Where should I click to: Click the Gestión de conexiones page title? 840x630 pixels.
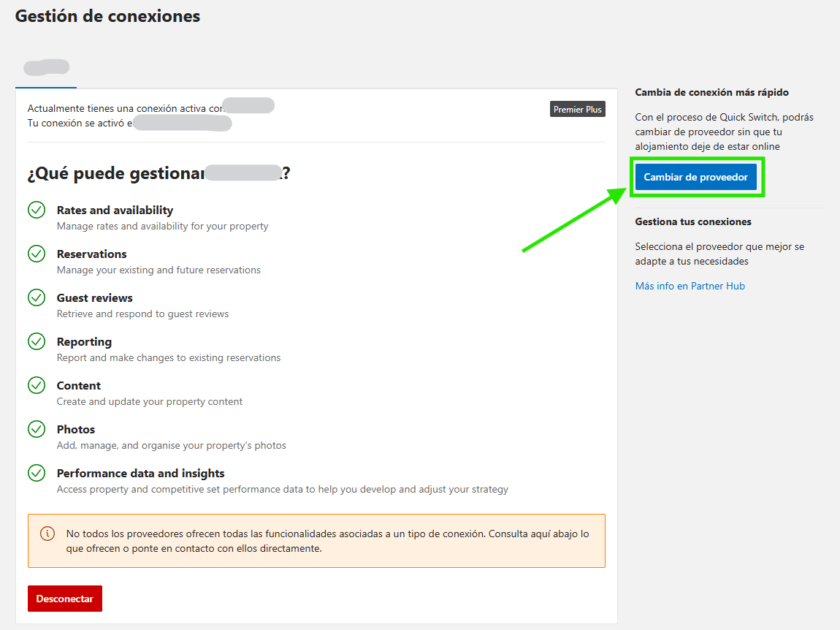pos(107,16)
